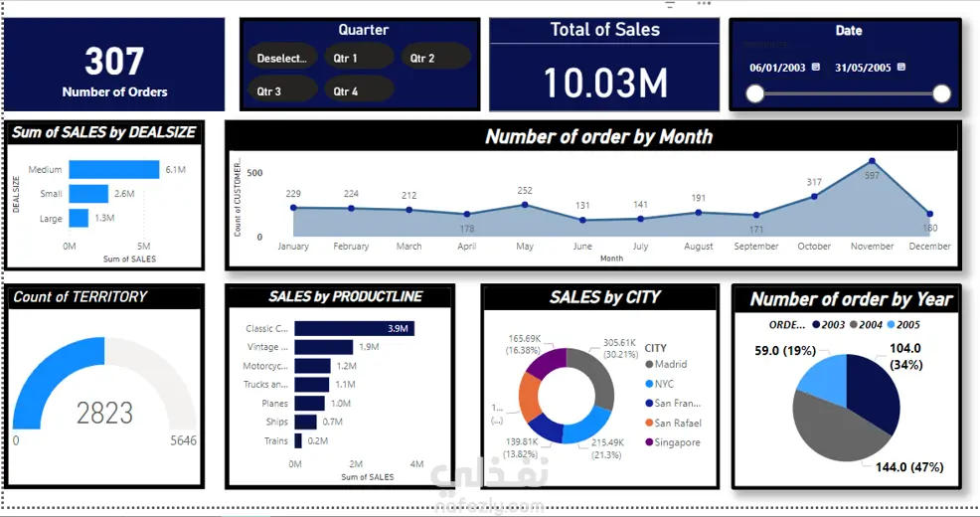This screenshot has height=517, width=980.
Task: Click the Number of order by Month title
Action: point(598,137)
